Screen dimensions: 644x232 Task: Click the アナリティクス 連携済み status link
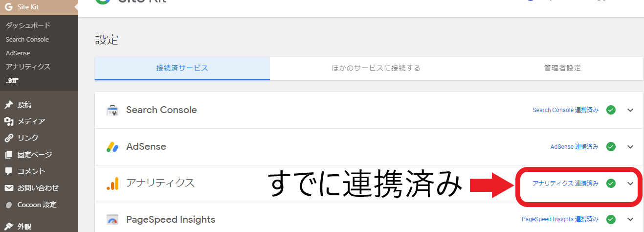coord(565,184)
